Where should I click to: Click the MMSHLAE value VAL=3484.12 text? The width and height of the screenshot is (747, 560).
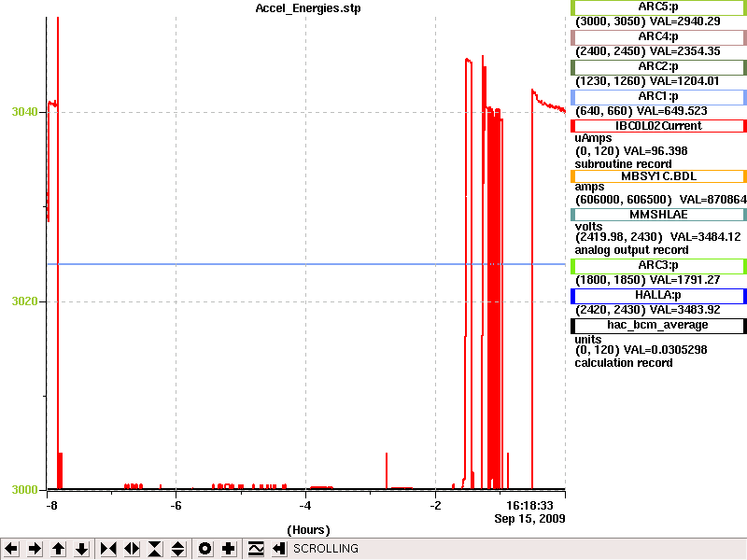click(706, 237)
